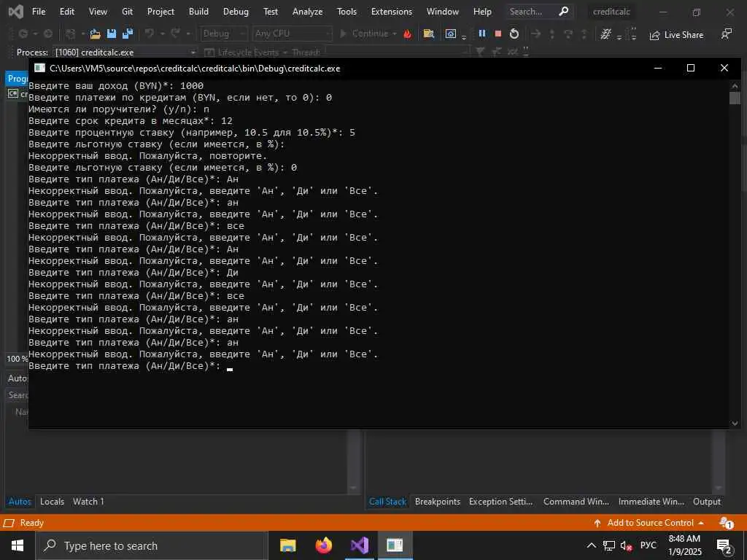Click the Restart debugging icon

[x=514, y=34]
